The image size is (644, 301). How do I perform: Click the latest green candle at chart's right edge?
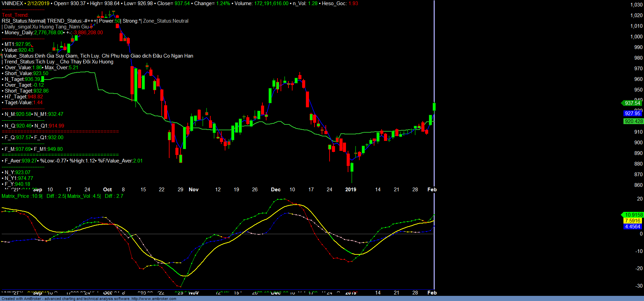pyautogui.click(x=434, y=107)
